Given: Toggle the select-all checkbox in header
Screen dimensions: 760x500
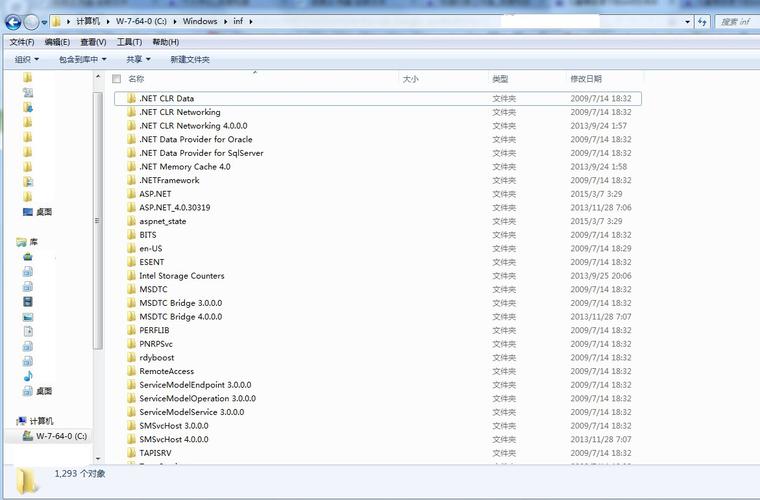Looking at the screenshot, I should click(x=116, y=78).
